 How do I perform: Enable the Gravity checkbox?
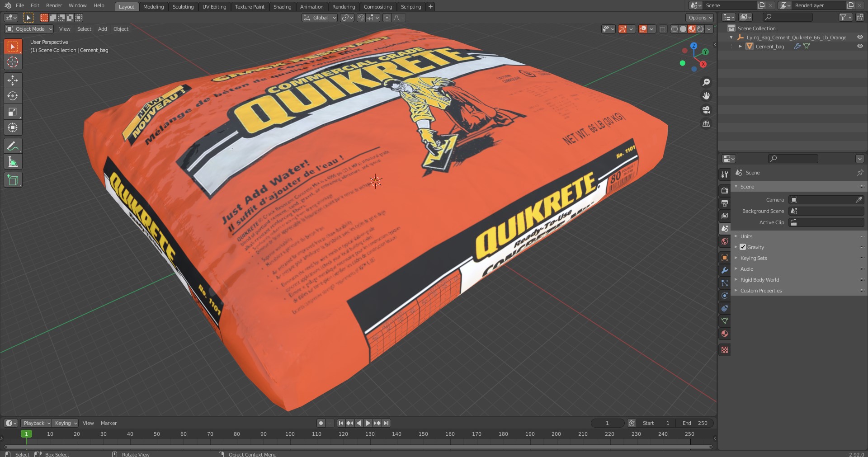tap(743, 247)
